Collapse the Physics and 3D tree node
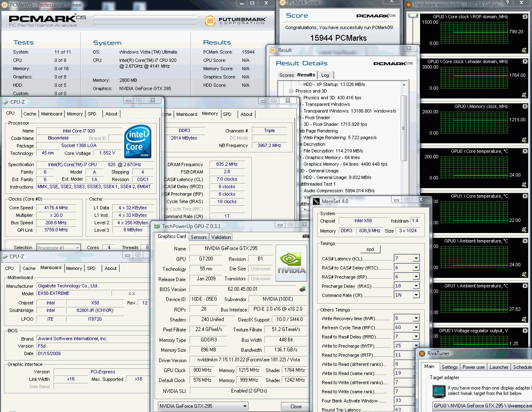Viewport: 532px width, 412px height. coord(292,91)
